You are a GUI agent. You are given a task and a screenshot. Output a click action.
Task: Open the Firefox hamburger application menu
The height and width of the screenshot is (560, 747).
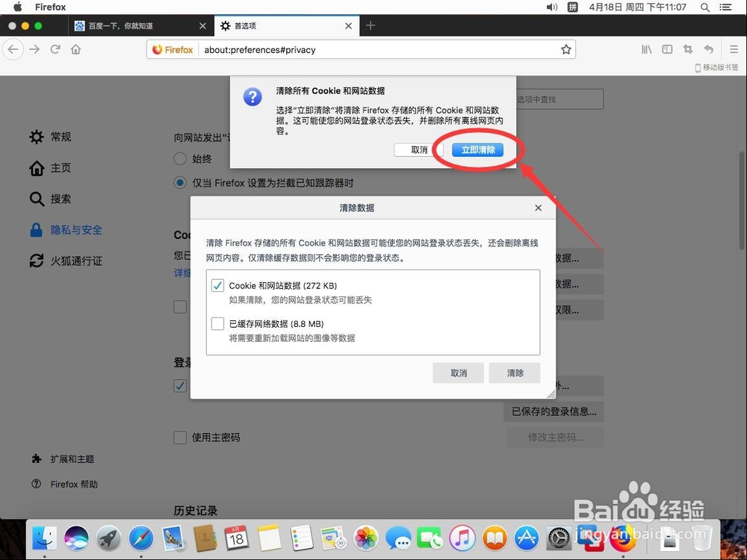pyautogui.click(x=733, y=49)
